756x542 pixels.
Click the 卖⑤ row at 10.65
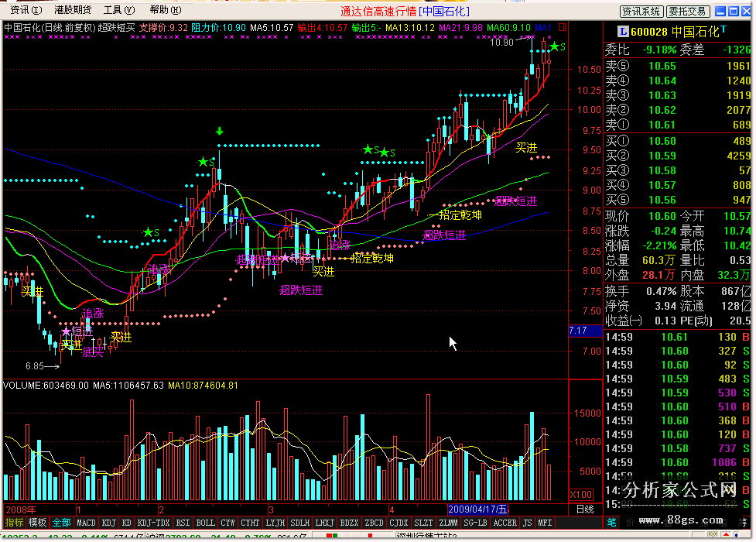(678, 66)
